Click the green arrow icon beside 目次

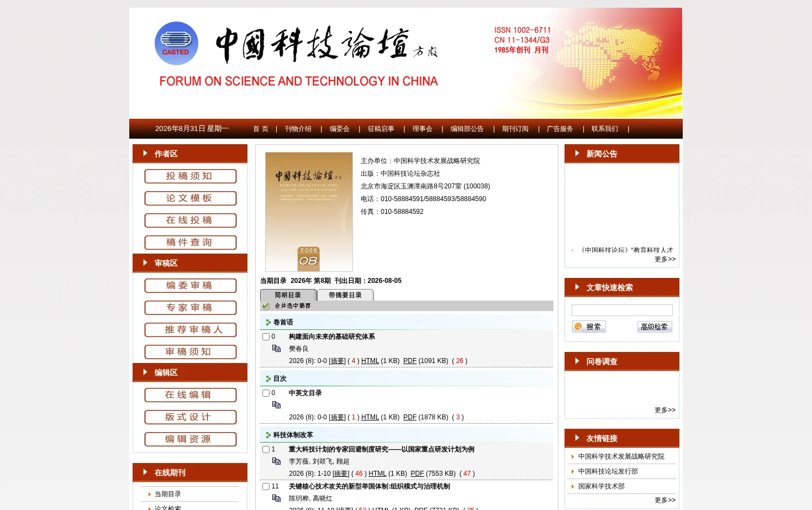click(268, 378)
